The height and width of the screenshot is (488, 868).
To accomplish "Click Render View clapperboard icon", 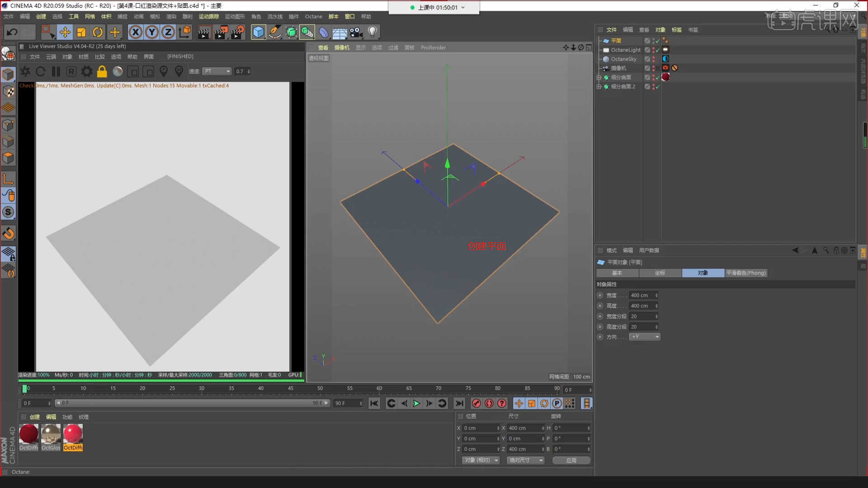I will coord(204,32).
